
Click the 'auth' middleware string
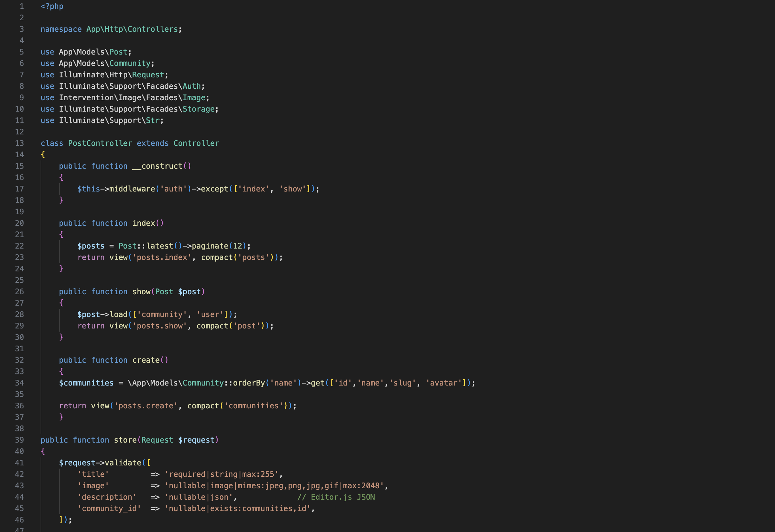pos(173,189)
